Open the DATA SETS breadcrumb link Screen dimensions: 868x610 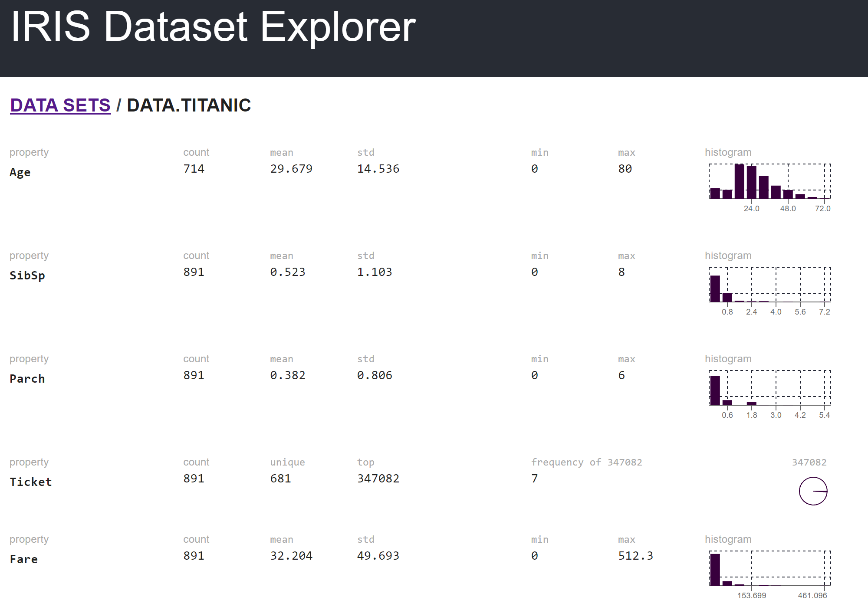[x=60, y=105]
